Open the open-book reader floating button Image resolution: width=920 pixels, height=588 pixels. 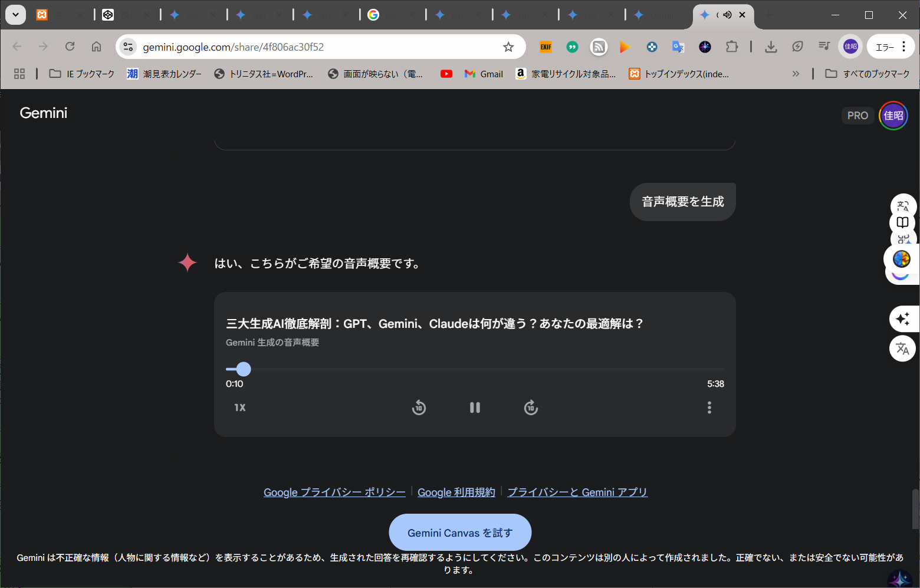902,222
